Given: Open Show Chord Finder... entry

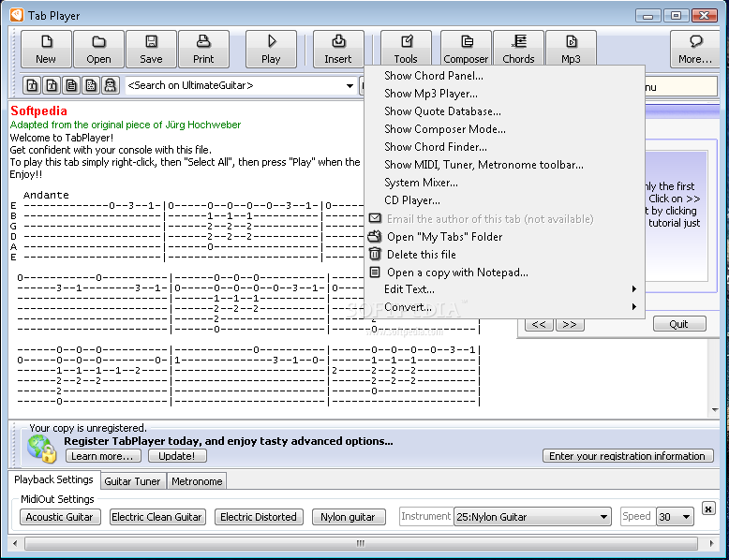Looking at the screenshot, I should (x=504, y=147).
